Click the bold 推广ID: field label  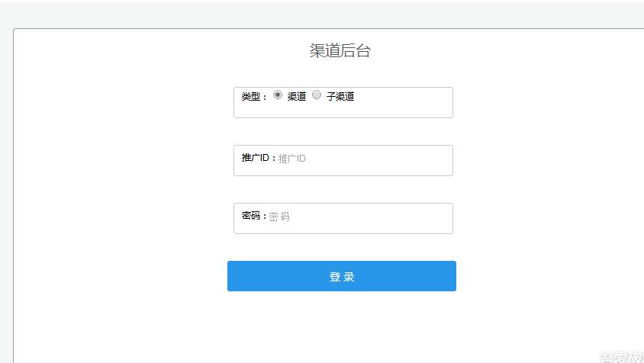click(259, 158)
